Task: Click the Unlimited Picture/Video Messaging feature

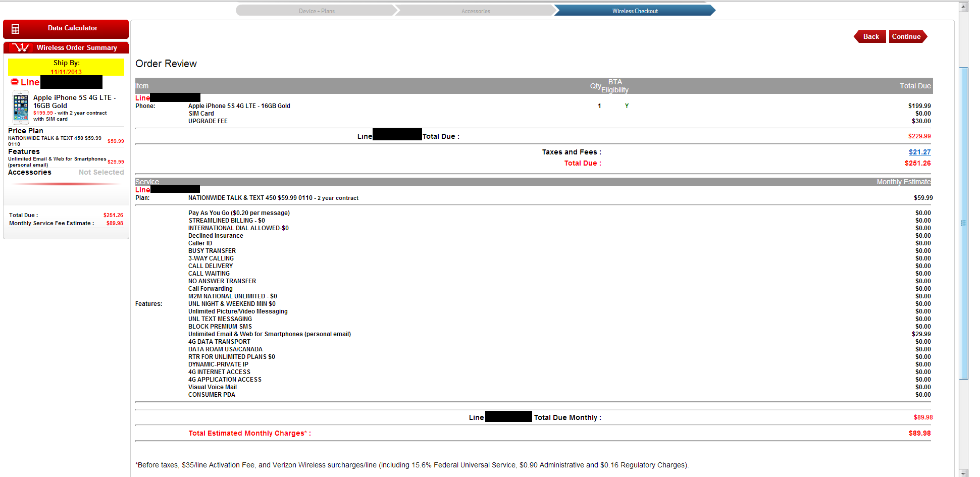Action: (x=238, y=311)
